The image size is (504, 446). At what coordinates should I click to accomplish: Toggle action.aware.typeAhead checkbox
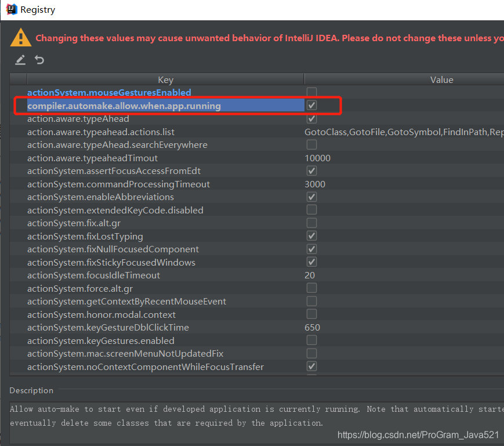point(311,118)
